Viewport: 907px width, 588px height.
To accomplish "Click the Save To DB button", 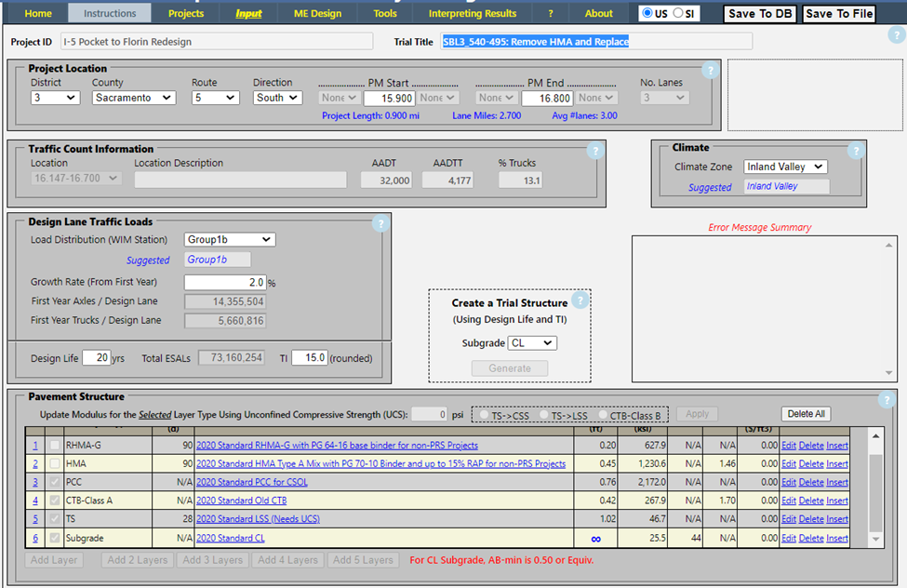I will coord(760,14).
